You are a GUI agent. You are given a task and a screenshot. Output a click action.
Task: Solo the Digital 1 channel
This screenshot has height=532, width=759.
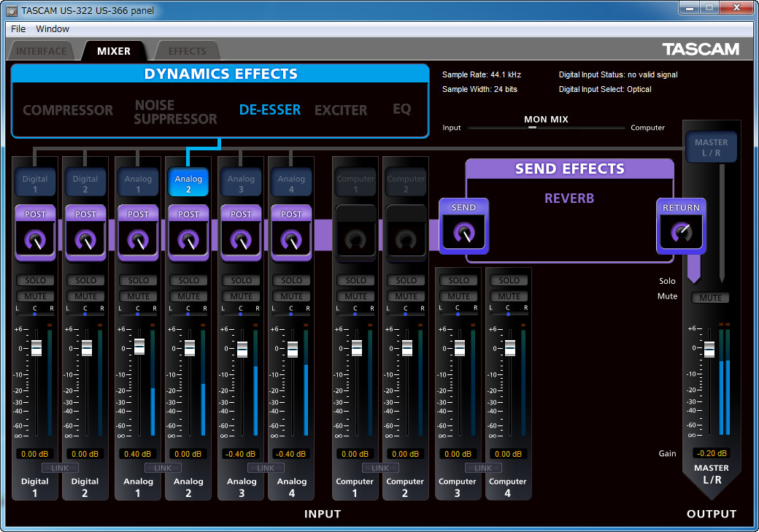[x=35, y=280]
